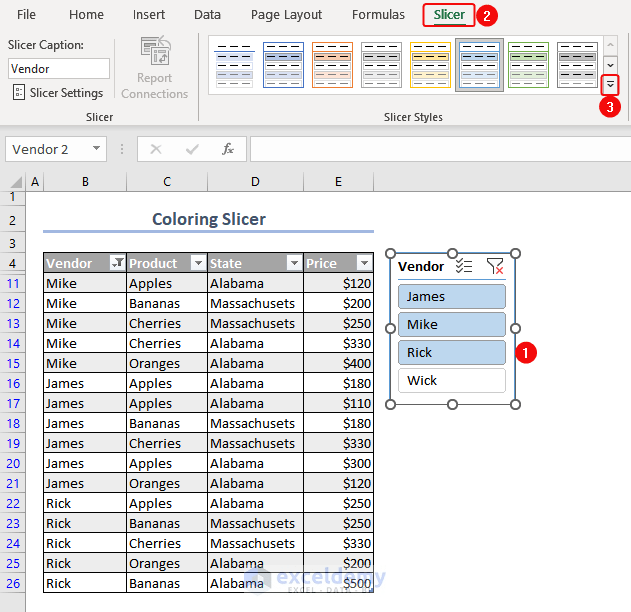Click into the formula bar input area
Viewport: 631px width, 612px height.
pos(440,149)
